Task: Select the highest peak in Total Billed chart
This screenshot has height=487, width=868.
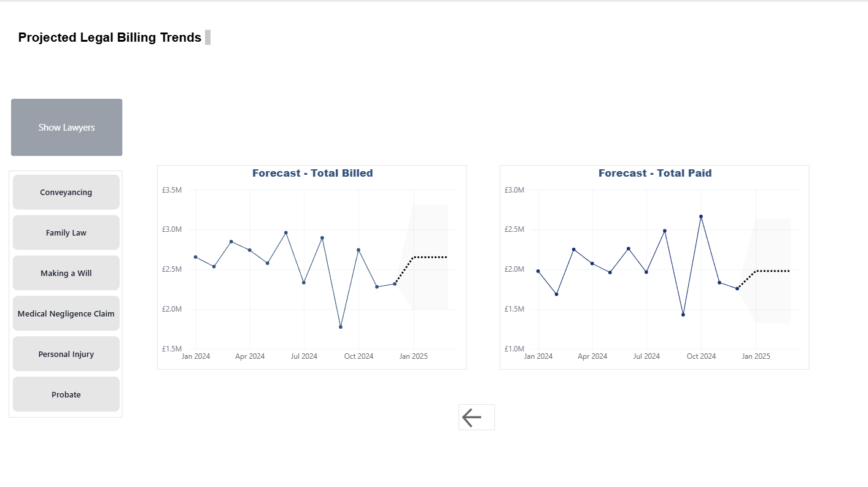Action: (286, 233)
